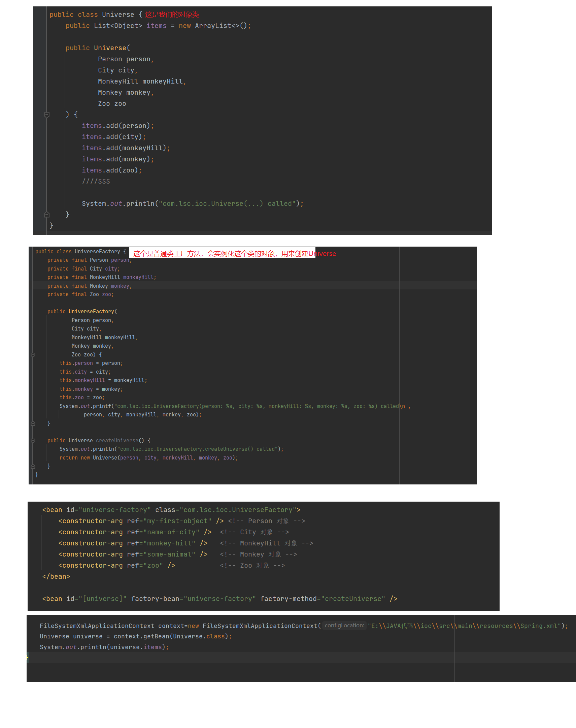This screenshot has height=728, width=576.
Task: Click the field "private final MonkeyHill monkeyHill;"
Action: [102, 277]
